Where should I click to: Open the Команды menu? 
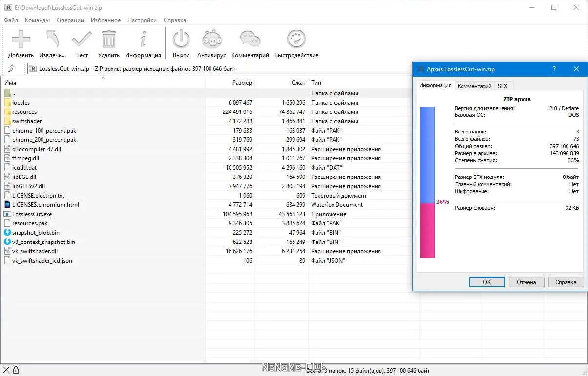coord(37,20)
